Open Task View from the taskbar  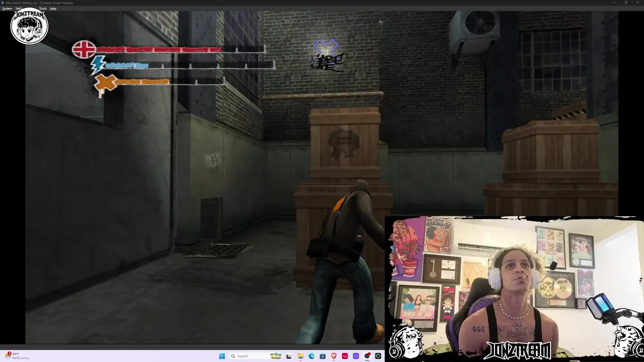coord(289,356)
